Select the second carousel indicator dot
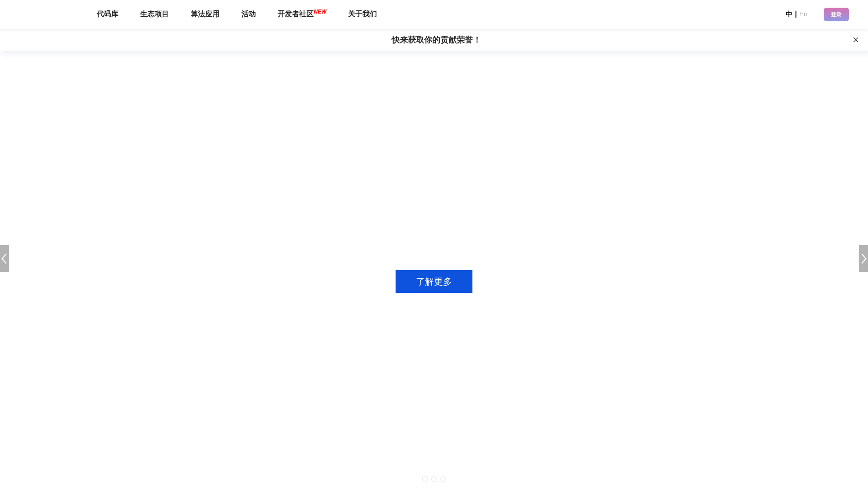 click(x=434, y=479)
